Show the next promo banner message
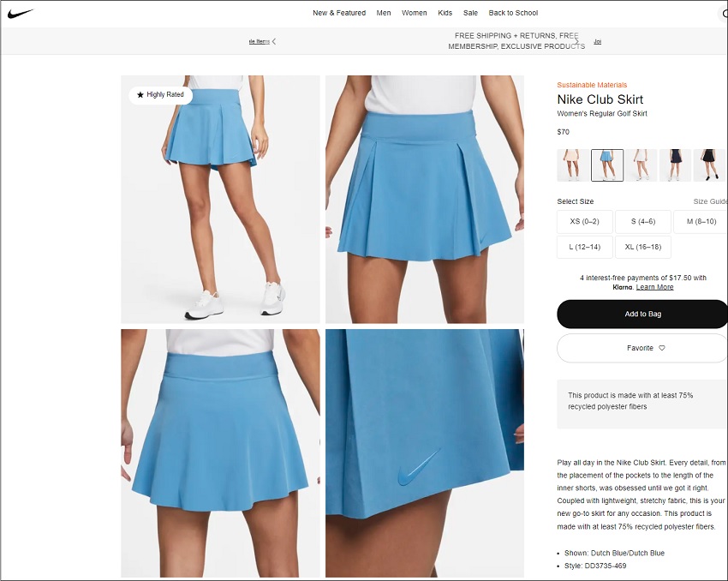This screenshot has height=581, width=728. point(577,41)
